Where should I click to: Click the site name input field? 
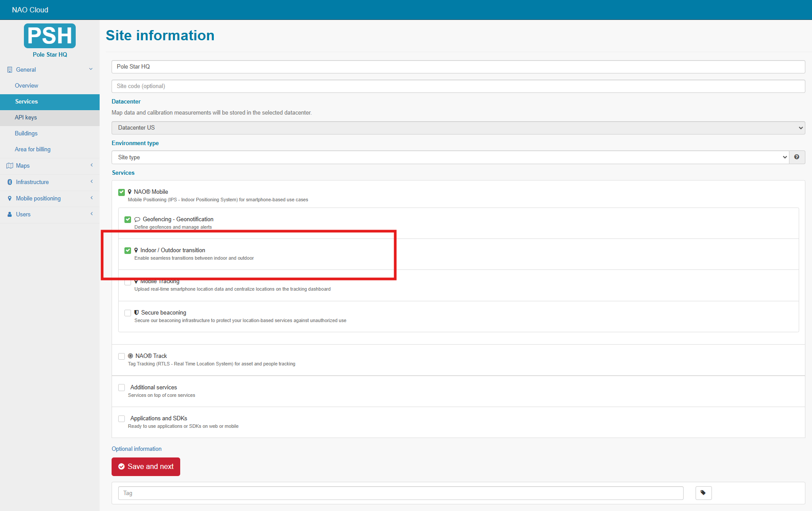click(458, 67)
